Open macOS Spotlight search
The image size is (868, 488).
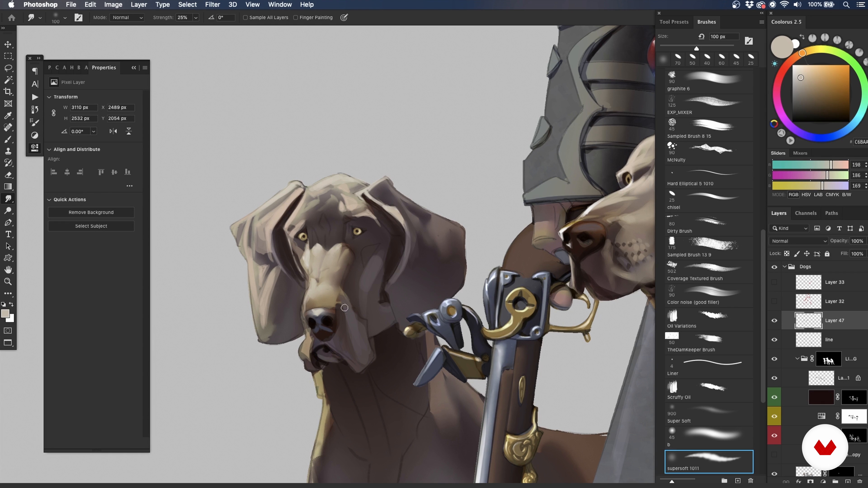tap(846, 5)
